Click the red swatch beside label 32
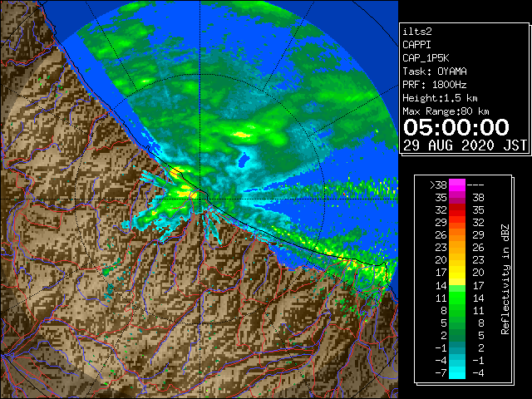The image size is (532, 399). click(457, 210)
